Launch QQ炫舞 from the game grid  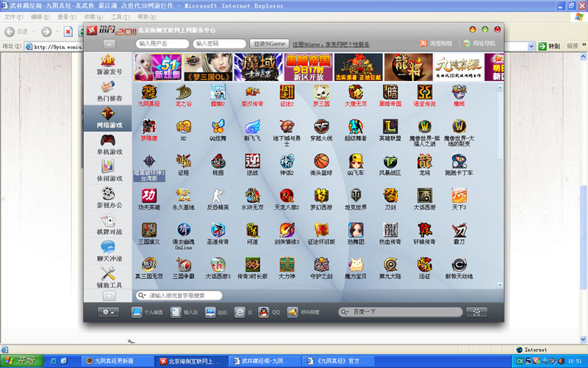(218, 127)
